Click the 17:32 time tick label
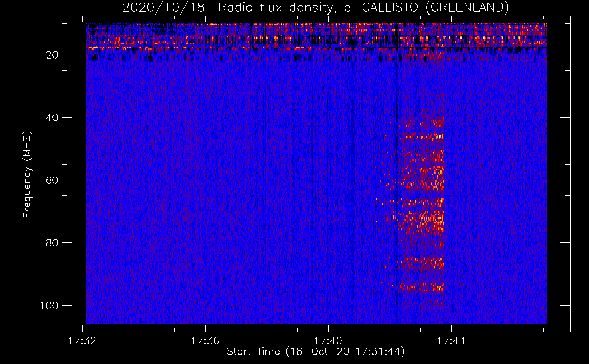Viewport: 589px width, 364px height. click(x=82, y=341)
